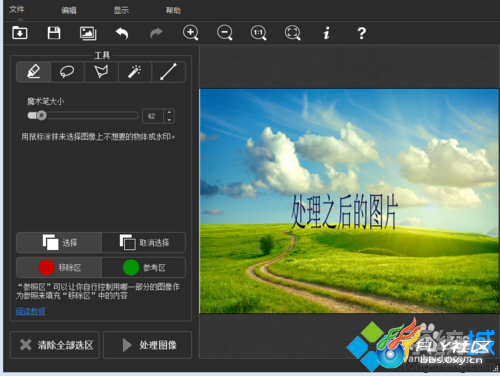This screenshot has height=376, width=500.
Task: Toggle the 选择 selection mode
Action: [59, 242]
